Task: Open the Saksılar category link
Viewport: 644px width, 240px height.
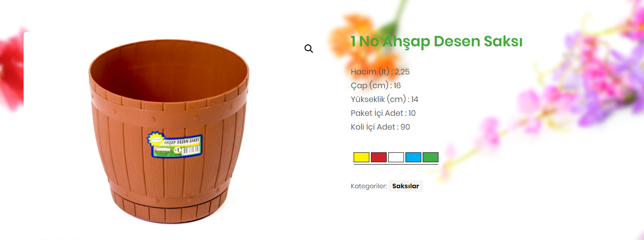Action: click(x=405, y=186)
